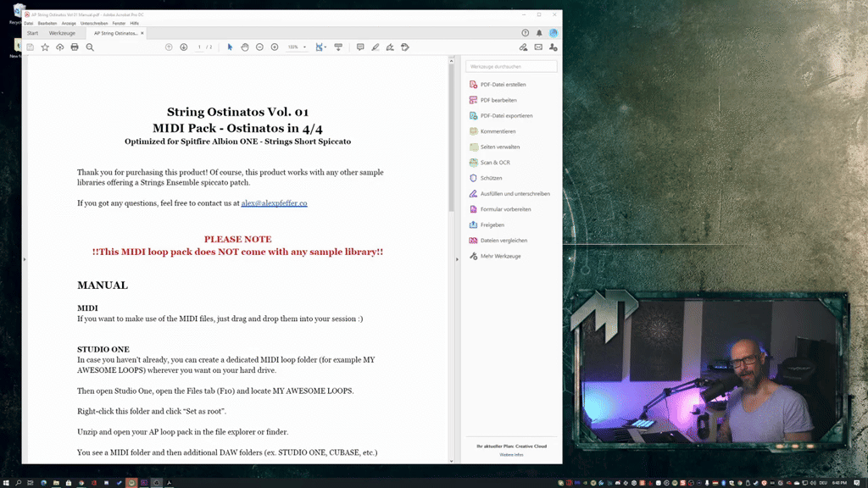Expand the left navigation pane arrow
Image resolution: width=868 pixels, height=488 pixels.
click(25, 259)
